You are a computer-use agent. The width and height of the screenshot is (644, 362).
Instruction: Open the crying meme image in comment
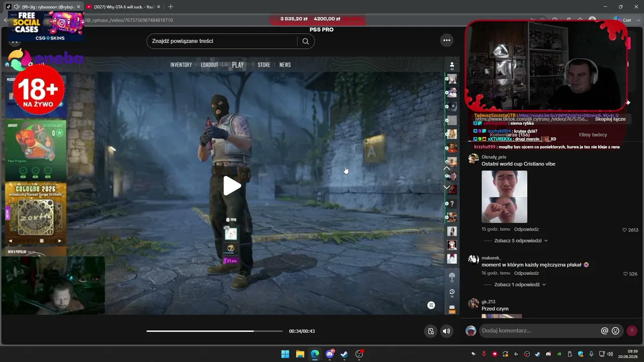click(x=504, y=197)
